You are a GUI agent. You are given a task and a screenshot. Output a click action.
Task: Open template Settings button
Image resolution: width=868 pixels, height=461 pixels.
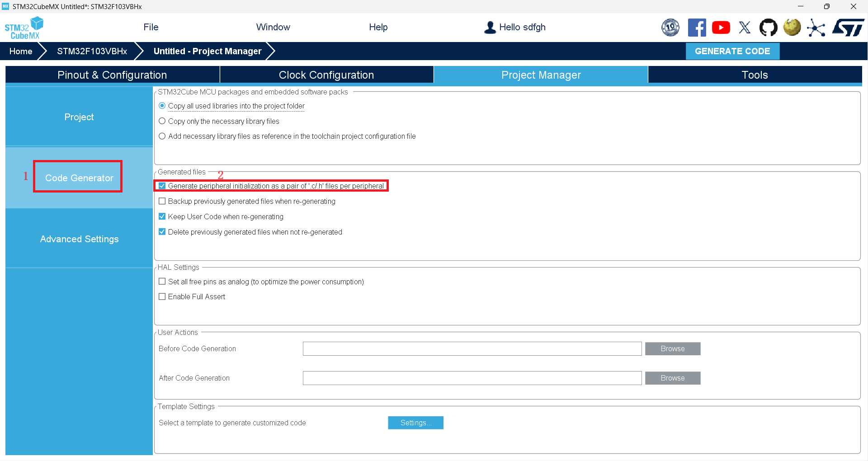coord(415,423)
